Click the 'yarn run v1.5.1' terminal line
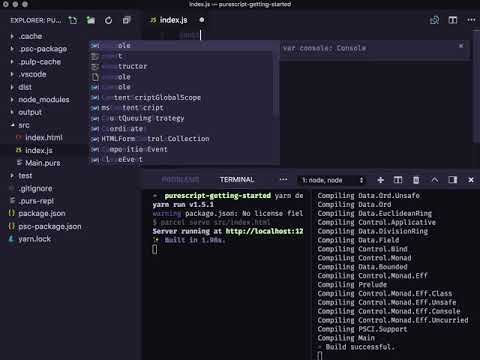This screenshot has height=360, width=480. pyautogui.click(x=183, y=204)
